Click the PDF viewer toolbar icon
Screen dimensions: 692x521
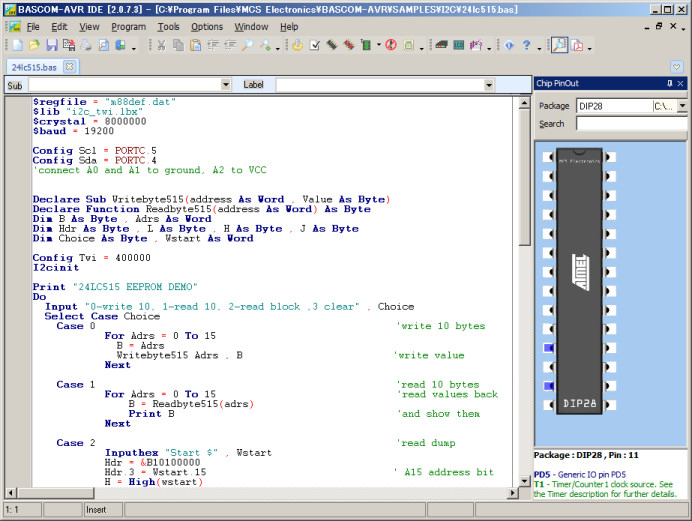click(577, 45)
